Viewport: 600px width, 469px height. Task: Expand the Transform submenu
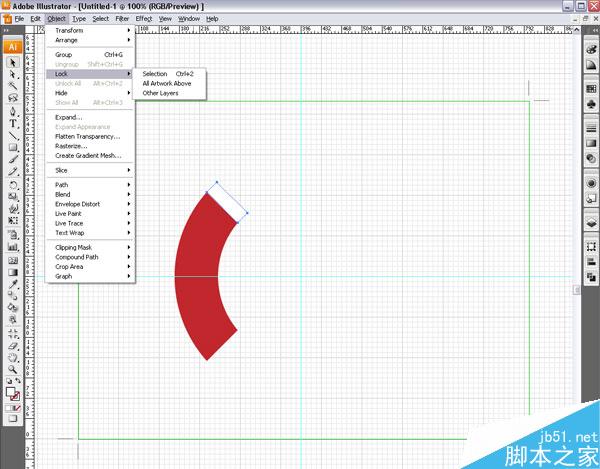click(90, 30)
